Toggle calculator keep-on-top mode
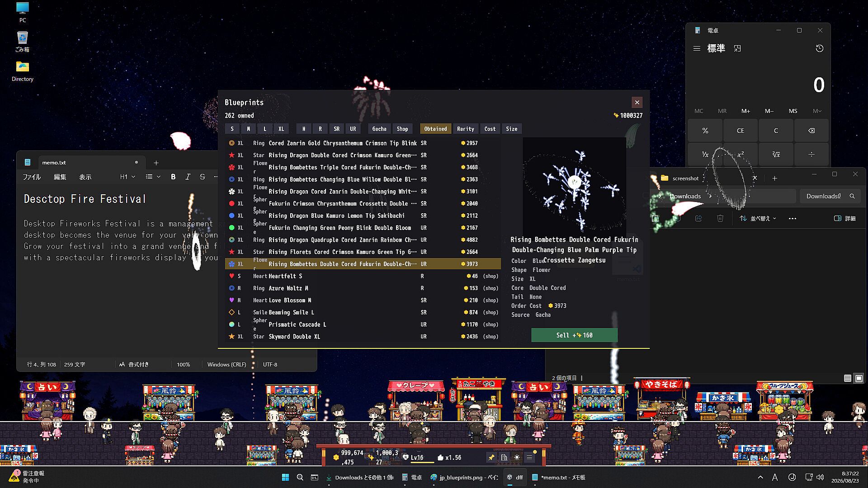This screenshot has width=868, height=488. pyautogui.click(x=737, y=48)
